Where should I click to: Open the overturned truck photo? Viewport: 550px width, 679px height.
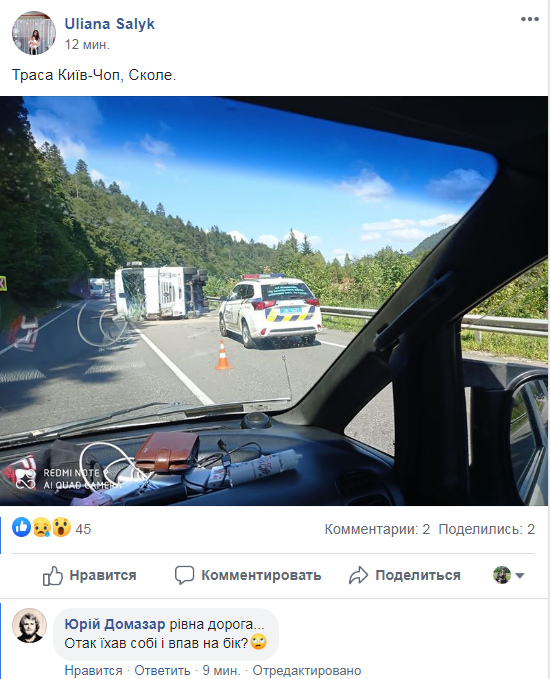coord(274,301)
